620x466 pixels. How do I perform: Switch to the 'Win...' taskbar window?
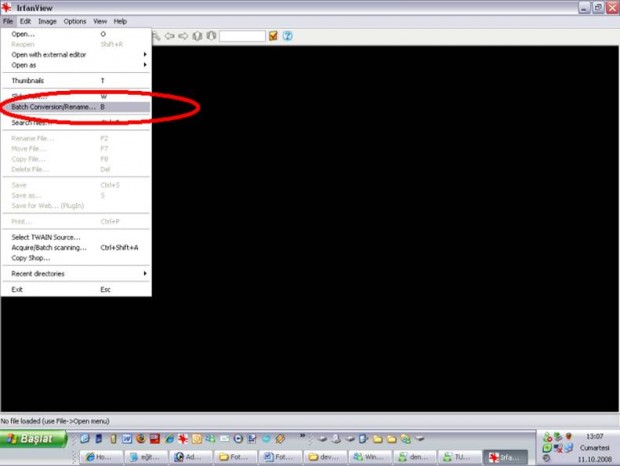[x=370, y=457]
